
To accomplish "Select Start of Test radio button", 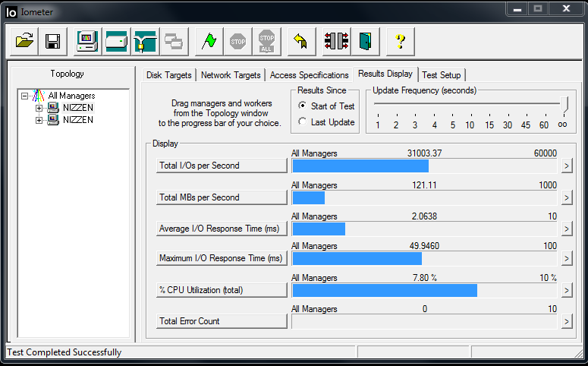I will (302, 106).
